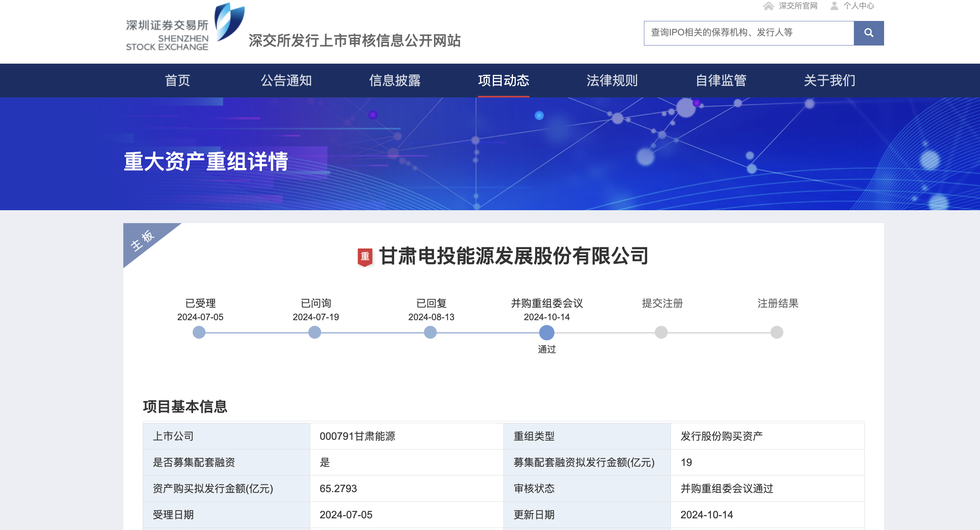
Task: Click the magnifier search button
Action: point(868,33)
